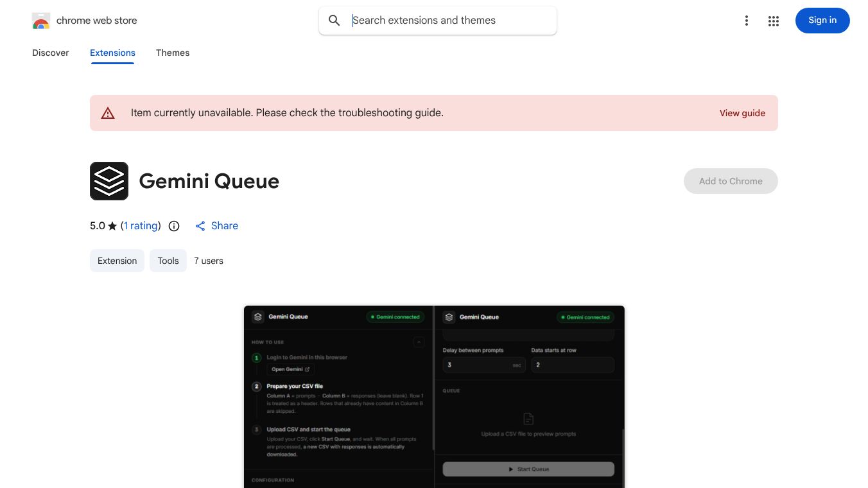Click the Share text link

[225, 226]
